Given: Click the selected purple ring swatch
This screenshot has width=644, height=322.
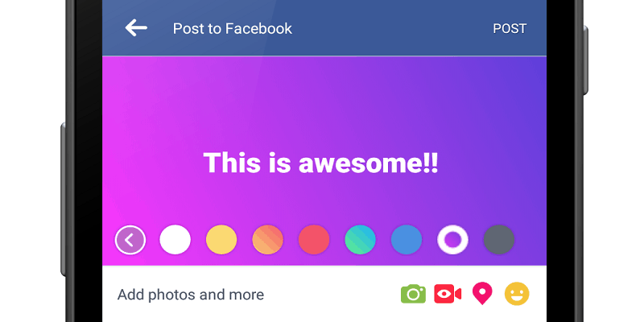Looking at the screenshot, I should point(452,239).
